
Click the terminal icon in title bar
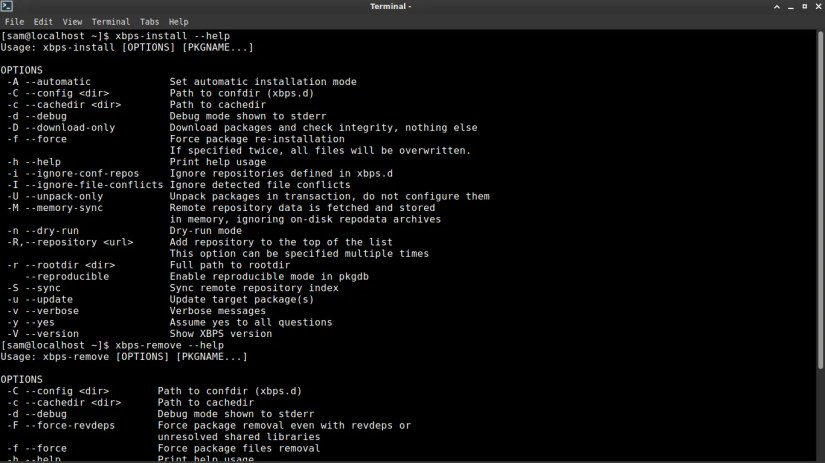pyautogui.click(x=7, y=6)
